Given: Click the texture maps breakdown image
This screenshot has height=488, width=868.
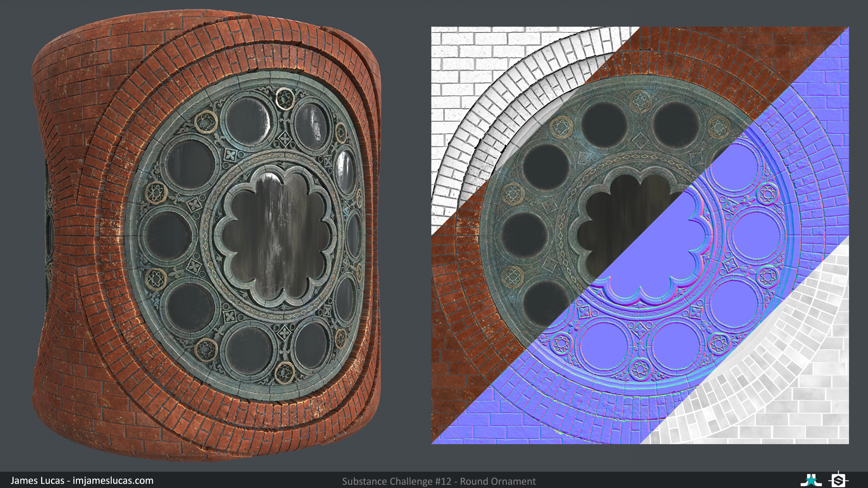Looking at the screenshot, I should click(x=640, y=235).
